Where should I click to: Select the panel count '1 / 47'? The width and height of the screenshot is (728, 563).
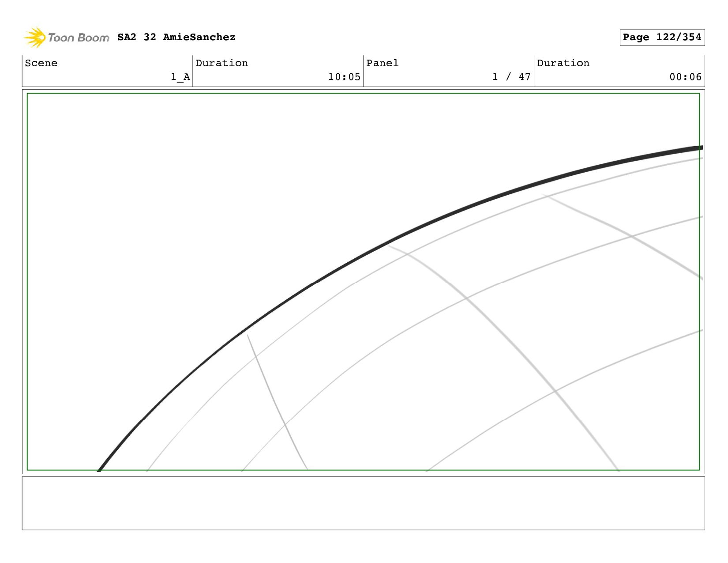(x=511, y=77)
